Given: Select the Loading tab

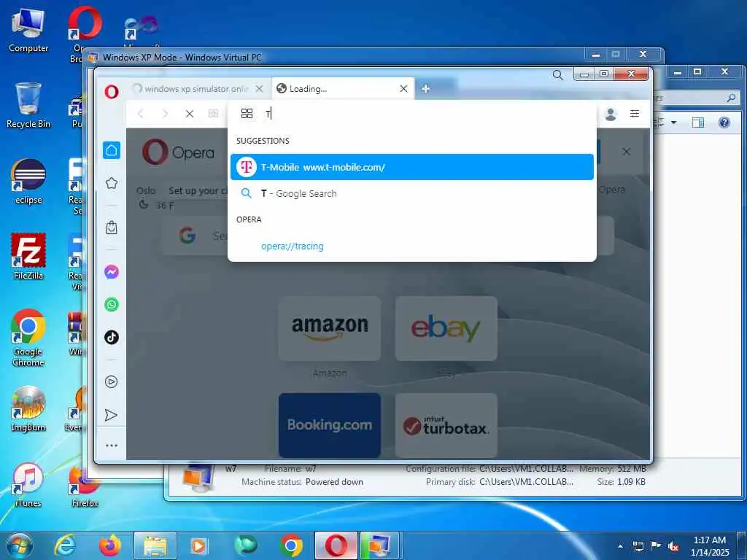Looking at the screenshot, I should point(343,88).
